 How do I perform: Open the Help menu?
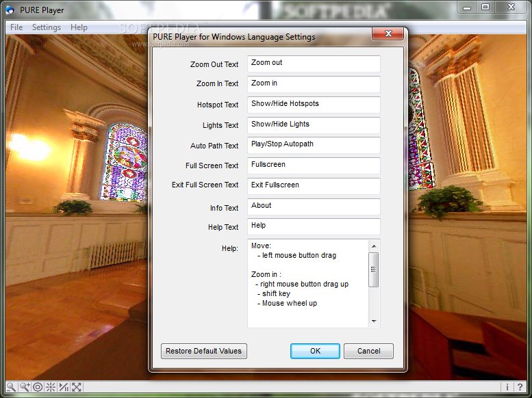point(79,27)
